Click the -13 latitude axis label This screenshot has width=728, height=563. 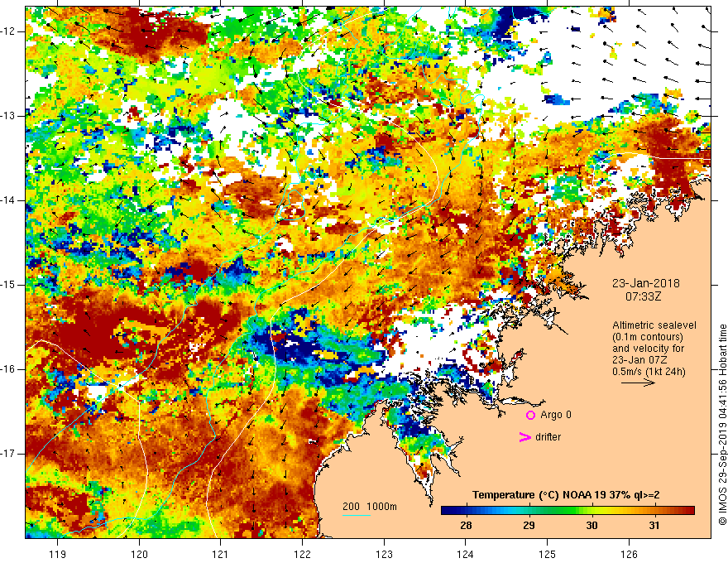tap(9, 116)
